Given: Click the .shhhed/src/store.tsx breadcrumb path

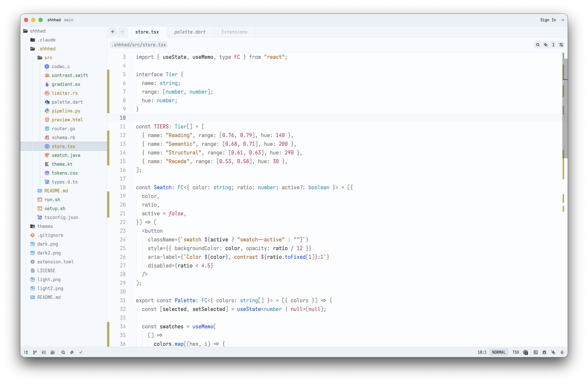Looking at the screenshot, I should pyautogui.click(x=139, y=45).
